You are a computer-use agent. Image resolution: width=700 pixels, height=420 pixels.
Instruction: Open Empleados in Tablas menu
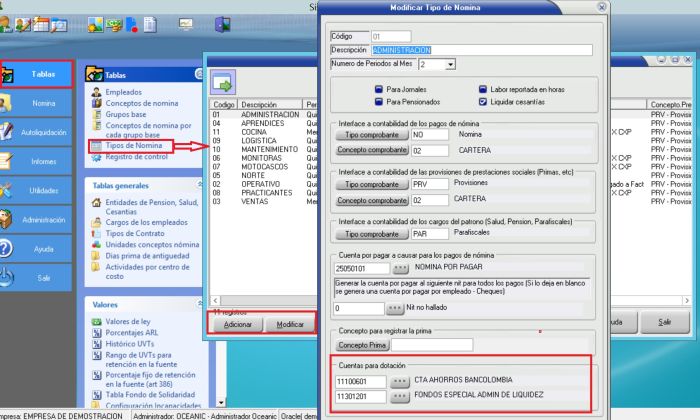click(126, 91)
